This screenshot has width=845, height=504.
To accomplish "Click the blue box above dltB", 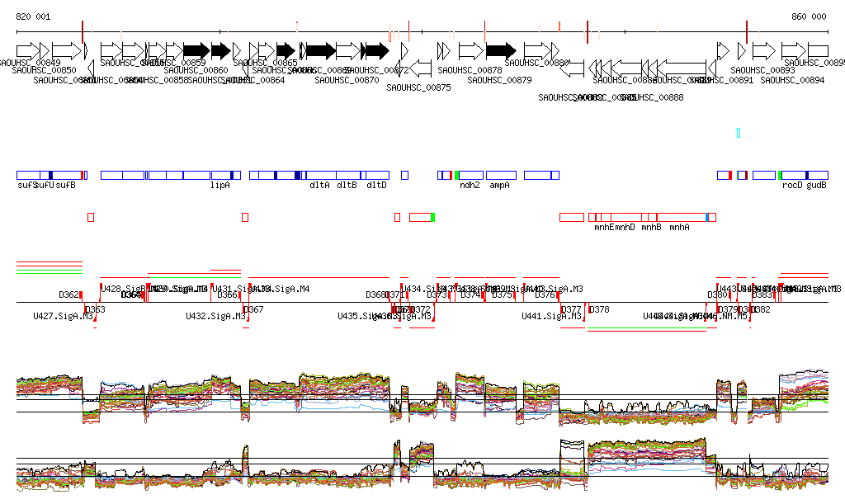I will pos(348,176).
